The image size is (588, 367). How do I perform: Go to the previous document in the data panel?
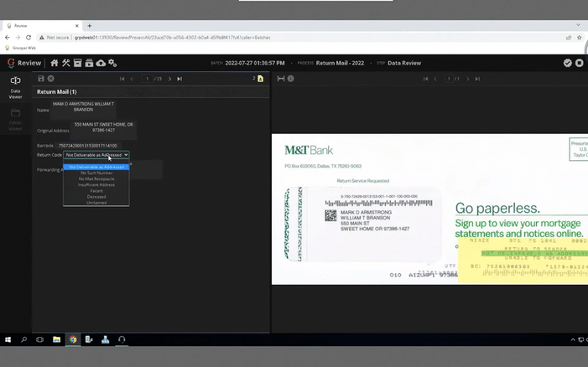click(x=132, y=79)
